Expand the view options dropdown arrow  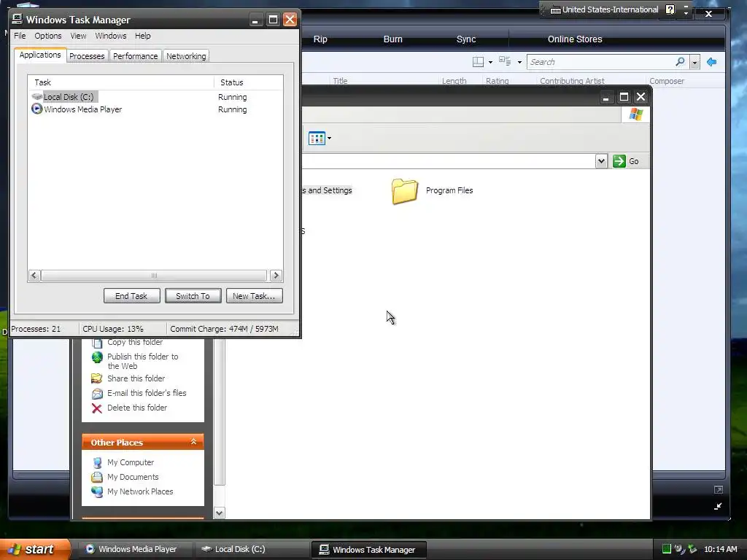[519, 62]
